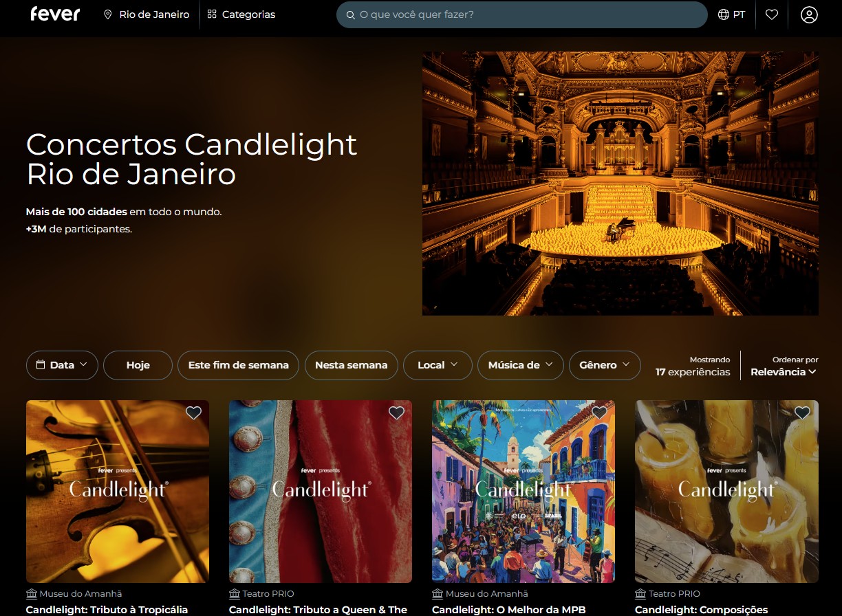Open the PT language selector
842x616 pixels.
[x=732, y=14]
